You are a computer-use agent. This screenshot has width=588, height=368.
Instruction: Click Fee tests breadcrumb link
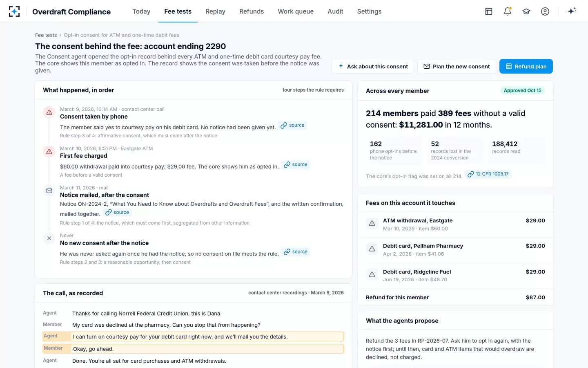coord(46,35)
